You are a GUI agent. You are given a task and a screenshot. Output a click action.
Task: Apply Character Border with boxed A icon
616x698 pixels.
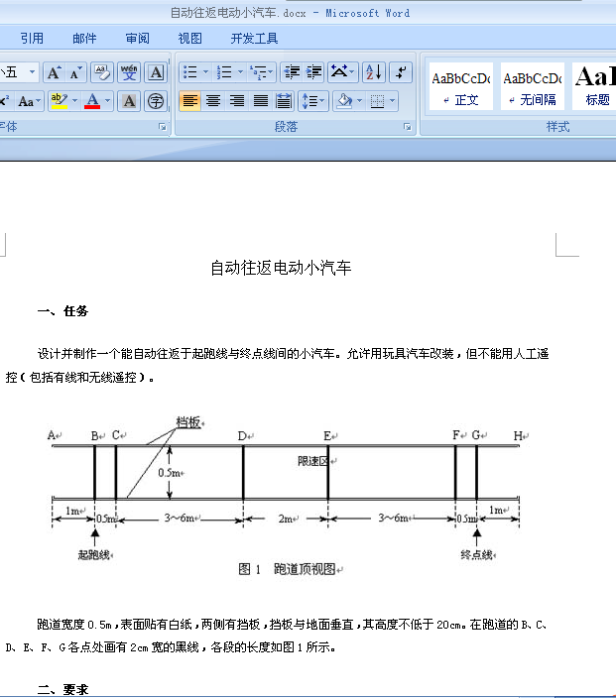156,72
